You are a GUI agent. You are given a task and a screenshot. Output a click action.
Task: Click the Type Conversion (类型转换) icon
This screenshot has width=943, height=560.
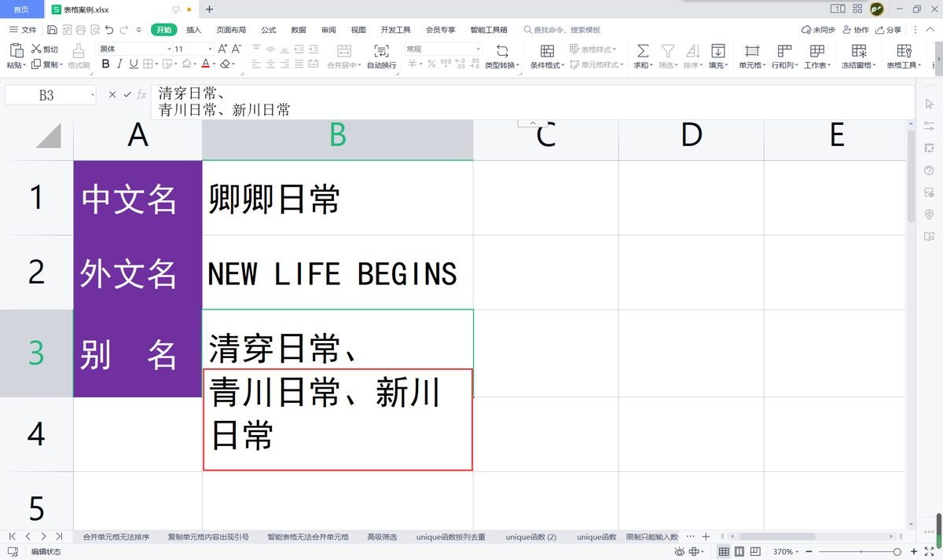[502, 51]
